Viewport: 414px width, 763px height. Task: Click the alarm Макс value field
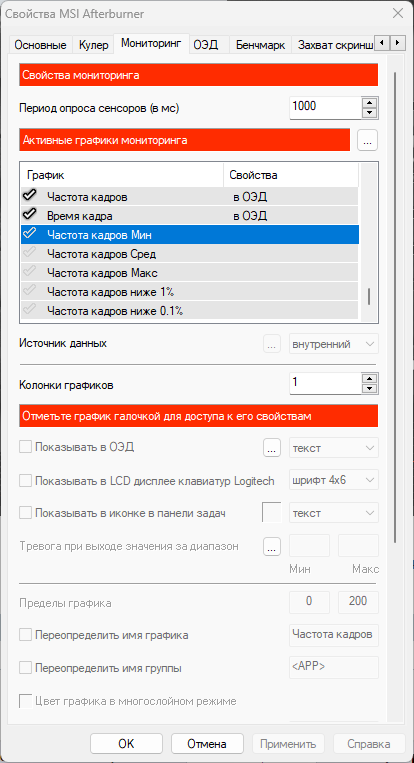[358, 545]
